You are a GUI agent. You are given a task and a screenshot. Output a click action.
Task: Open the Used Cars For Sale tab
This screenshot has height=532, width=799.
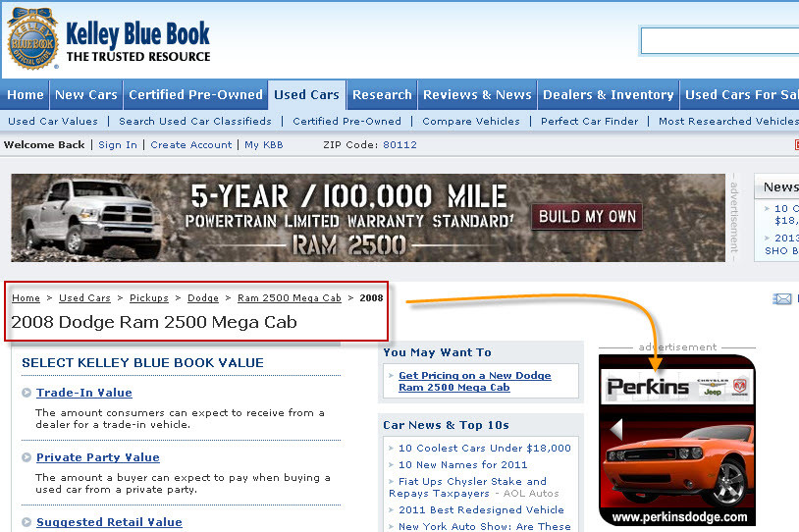tap(740, 95)
